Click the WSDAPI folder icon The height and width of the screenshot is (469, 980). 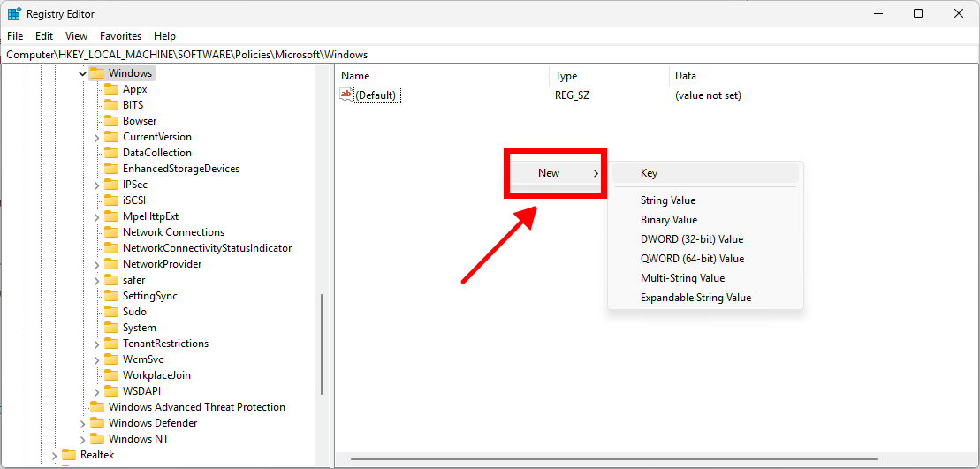(x=111, y=391)
